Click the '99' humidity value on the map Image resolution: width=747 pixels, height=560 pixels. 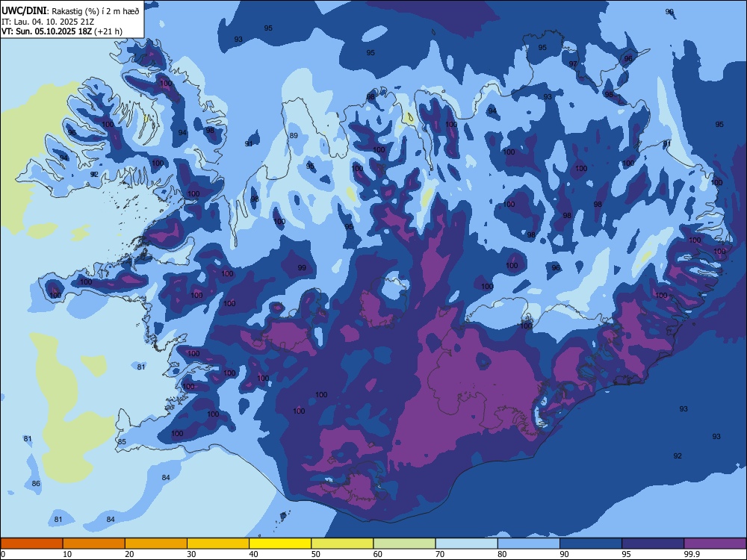(302, 267)
